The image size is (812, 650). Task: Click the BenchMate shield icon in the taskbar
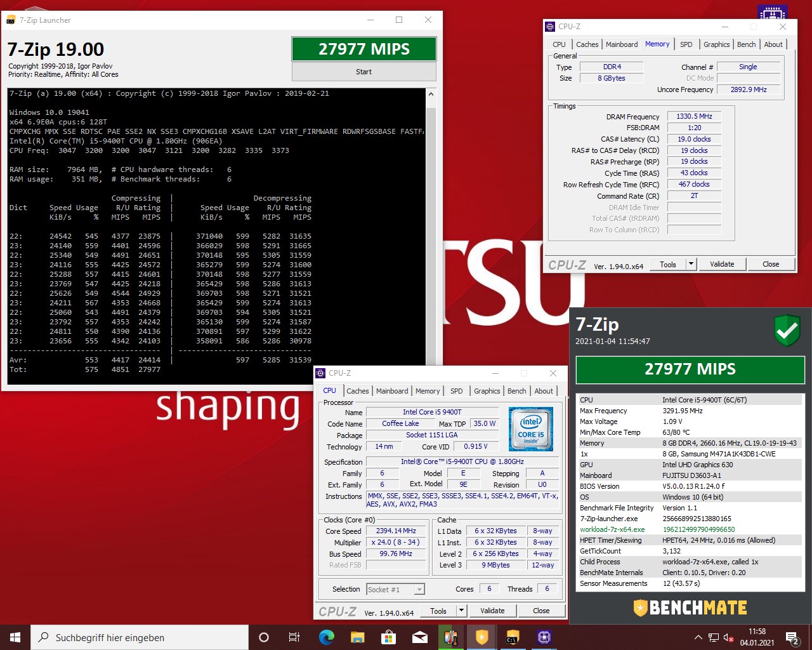tap(481, 637)
